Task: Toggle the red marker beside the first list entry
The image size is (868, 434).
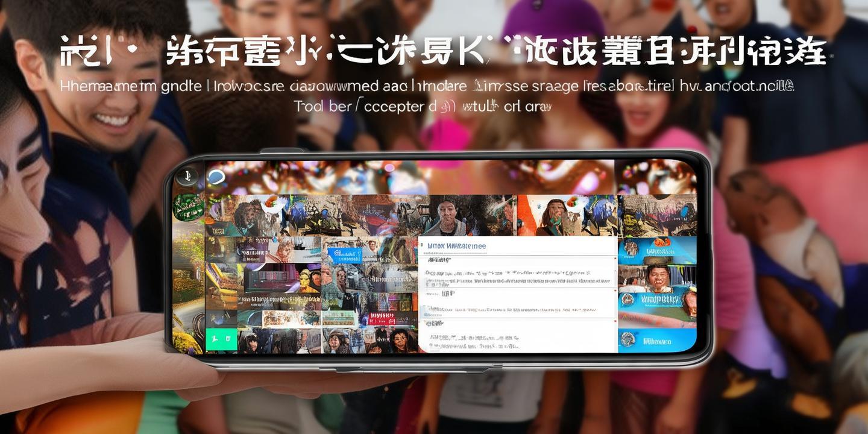Action: tap(615, 257)
